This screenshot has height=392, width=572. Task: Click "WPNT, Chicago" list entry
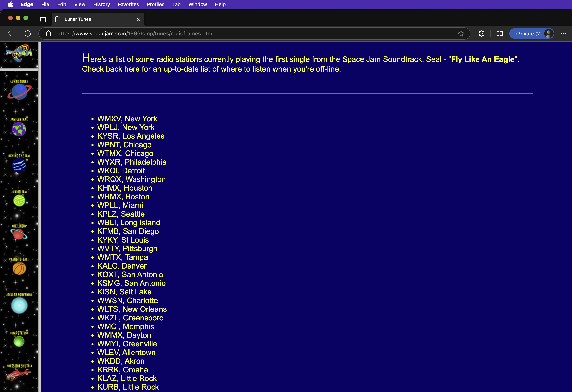pos(124,145)
